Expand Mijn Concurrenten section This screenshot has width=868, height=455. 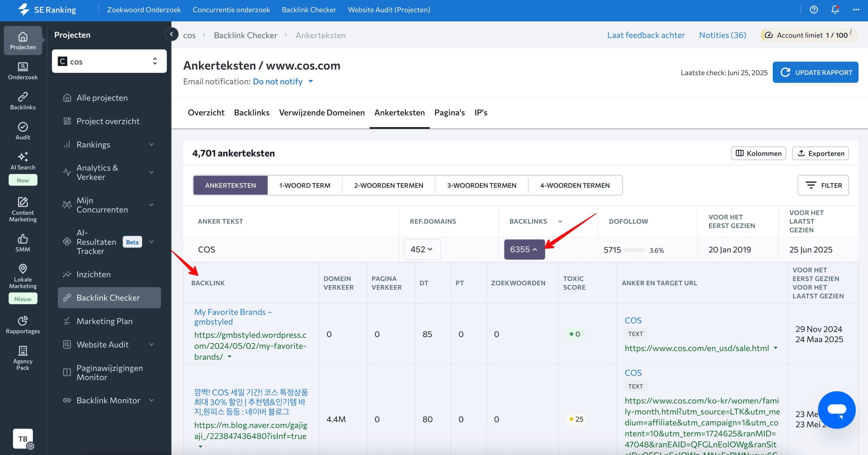[x=152, y=205]
